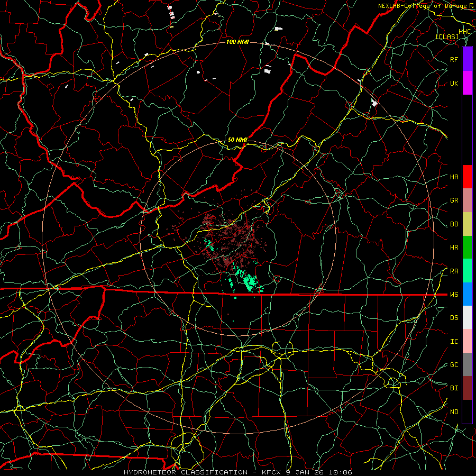
Task: Click the KFCX radar site identifier
Action: [x=272, y=472]
